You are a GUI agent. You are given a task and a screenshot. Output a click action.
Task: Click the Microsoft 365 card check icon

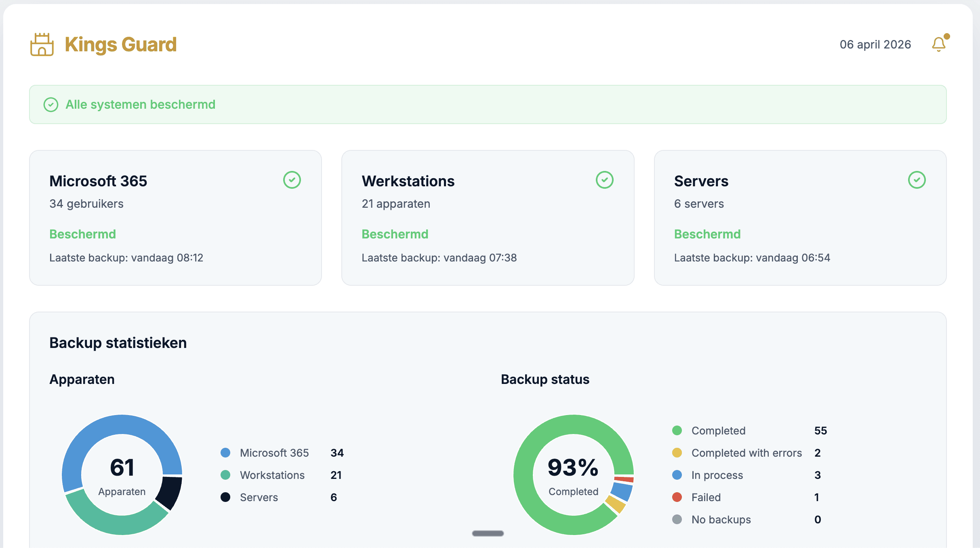tap(292, 180)
